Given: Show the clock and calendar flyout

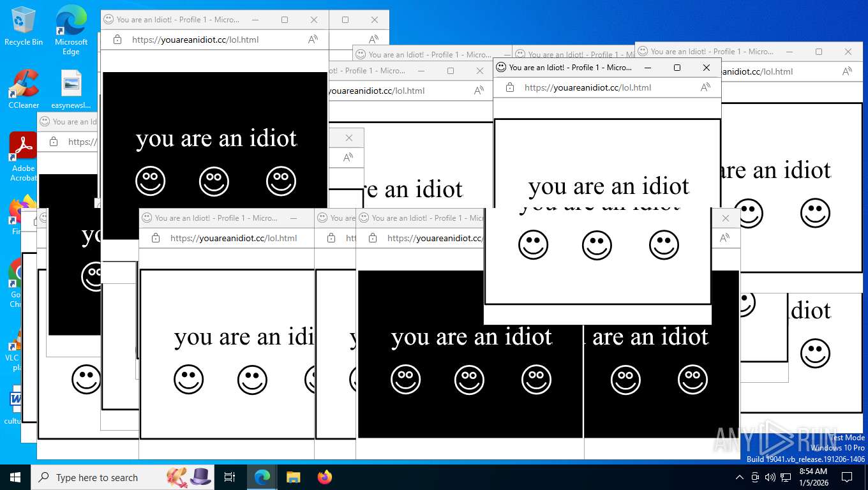Looking at the screenshot, I should click(x=813, y=477).
